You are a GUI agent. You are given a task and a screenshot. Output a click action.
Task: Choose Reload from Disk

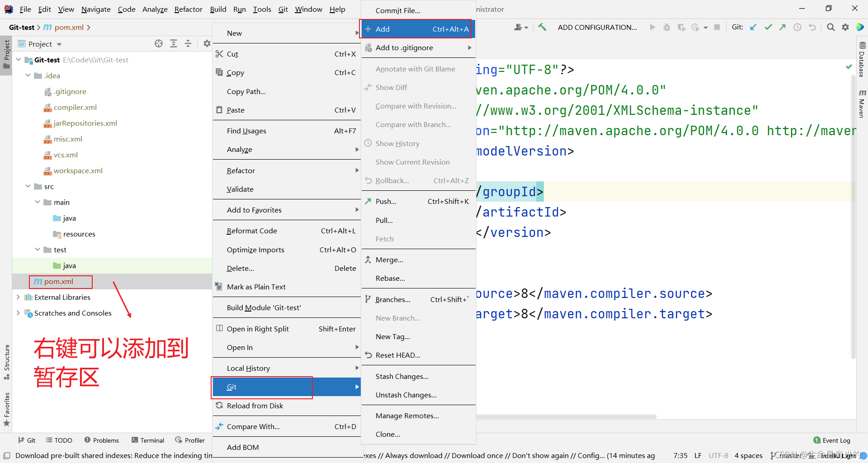pyautogui.click(x=287, y=406)
